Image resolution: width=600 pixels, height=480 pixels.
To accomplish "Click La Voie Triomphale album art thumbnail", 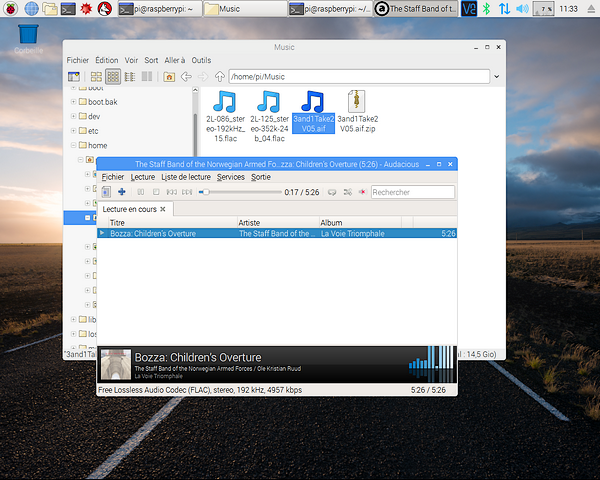I will click(116, 364).
